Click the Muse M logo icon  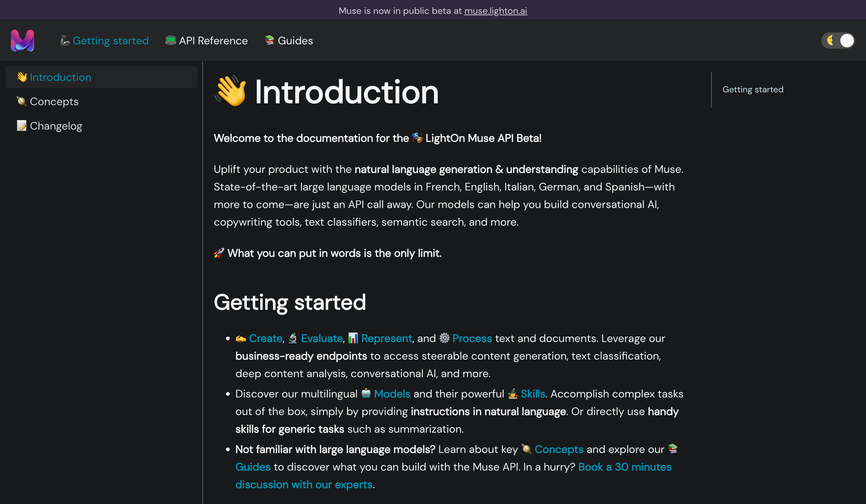tap(22, 41)
